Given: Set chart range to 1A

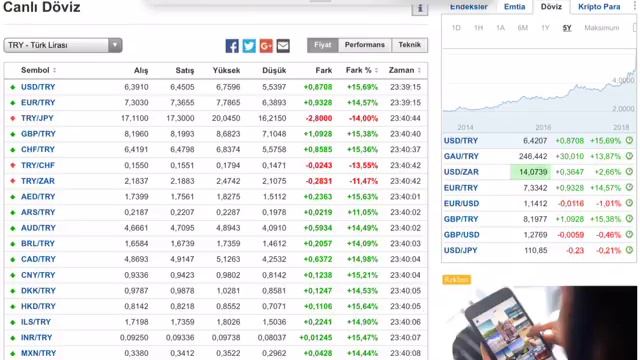Looking at the screenshot, I should coord(500,28).
